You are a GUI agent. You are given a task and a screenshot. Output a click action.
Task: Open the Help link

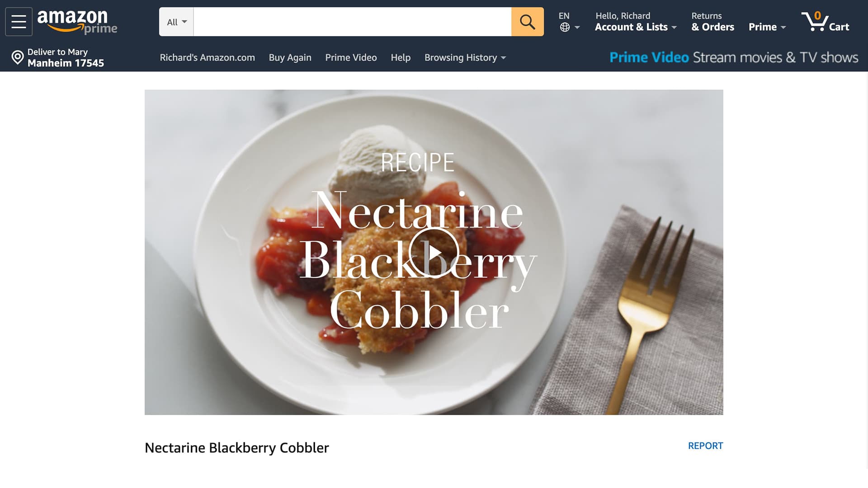coord(401,57)
